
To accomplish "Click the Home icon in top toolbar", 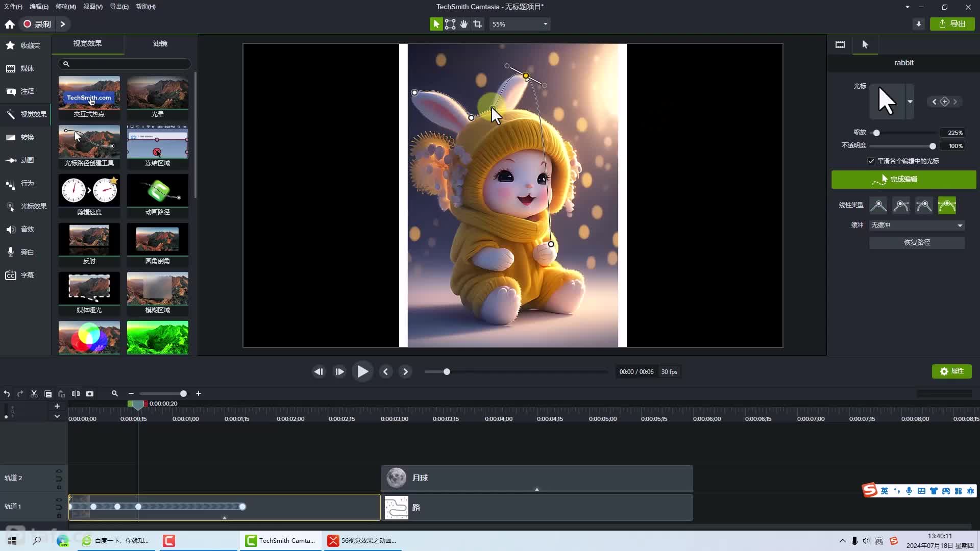I will (10, 24).
